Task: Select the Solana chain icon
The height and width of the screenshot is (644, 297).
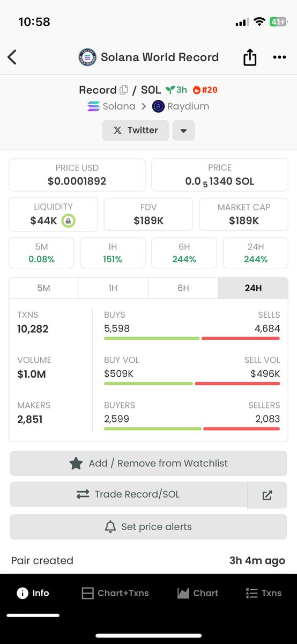Action: [94, 106]
